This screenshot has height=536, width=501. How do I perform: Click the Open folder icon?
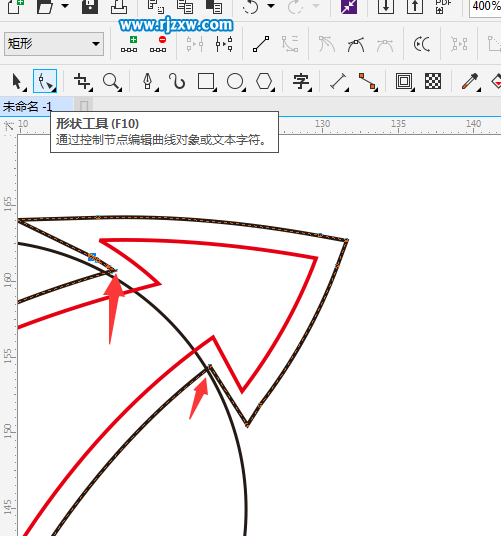(45, 6)
